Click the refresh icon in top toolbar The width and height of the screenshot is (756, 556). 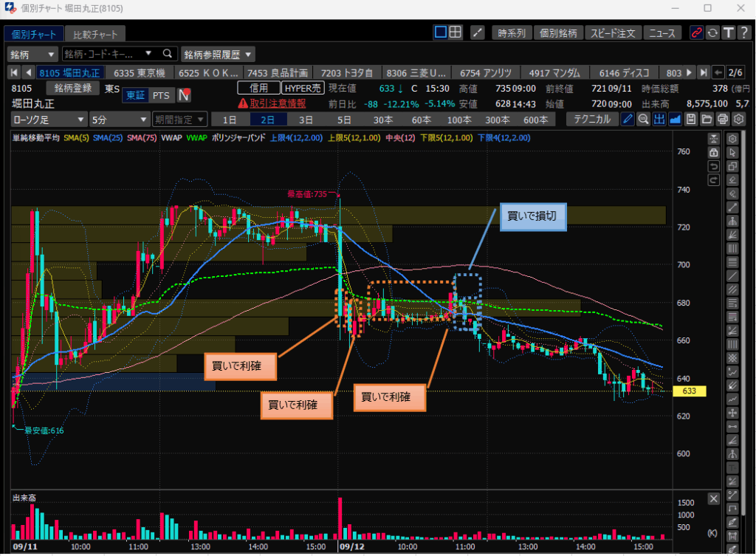(712, 32)
